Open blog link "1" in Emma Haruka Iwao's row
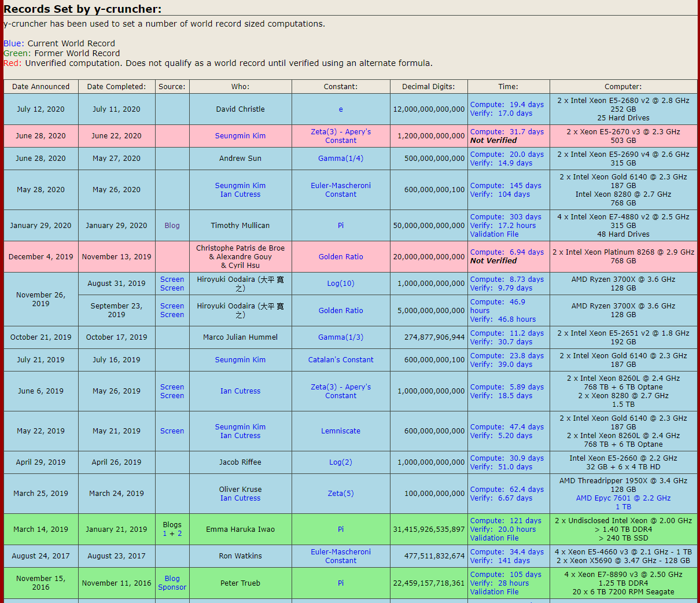The height and width of the screenshot is (603, 700). coord(165,534)
